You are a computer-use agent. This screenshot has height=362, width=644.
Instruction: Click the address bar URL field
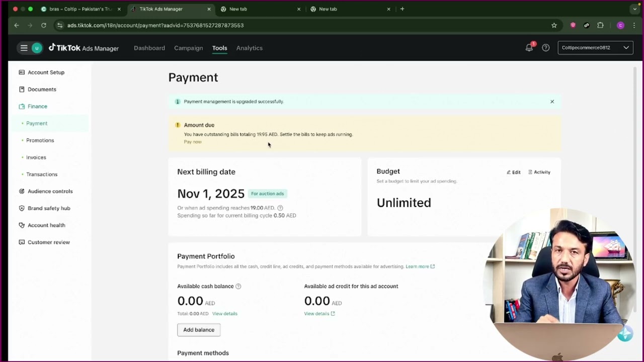(302, 25)
